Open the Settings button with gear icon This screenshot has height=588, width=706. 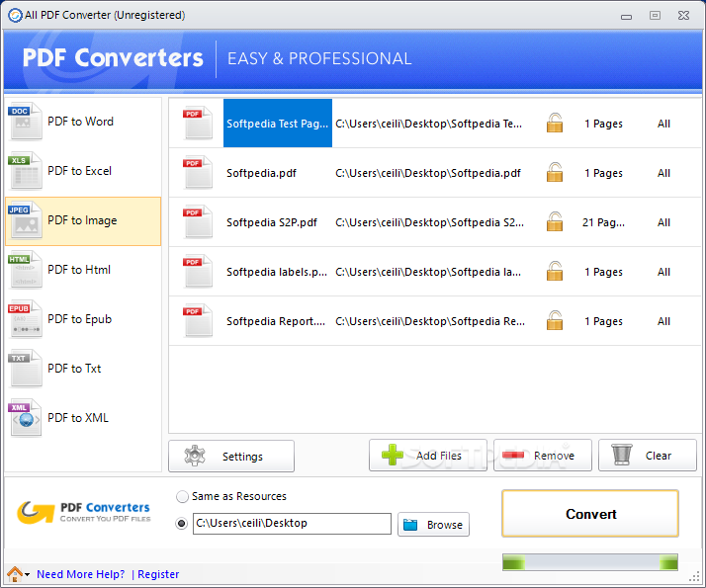tap(231, 457)
